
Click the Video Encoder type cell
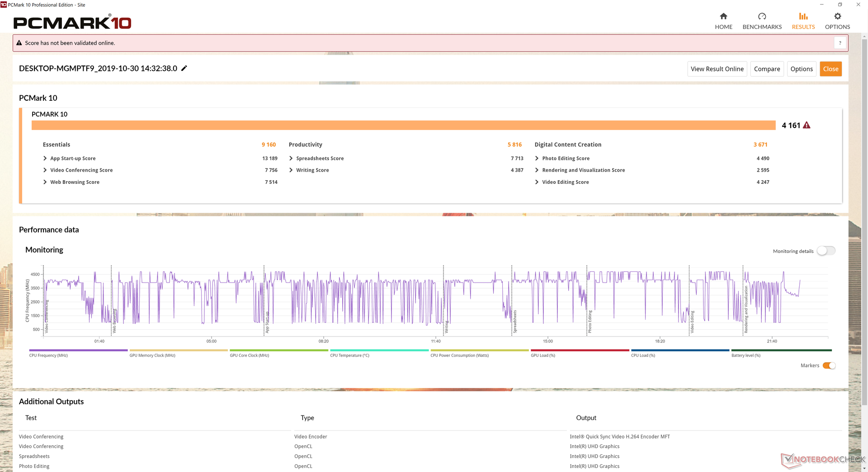point(311,437)
